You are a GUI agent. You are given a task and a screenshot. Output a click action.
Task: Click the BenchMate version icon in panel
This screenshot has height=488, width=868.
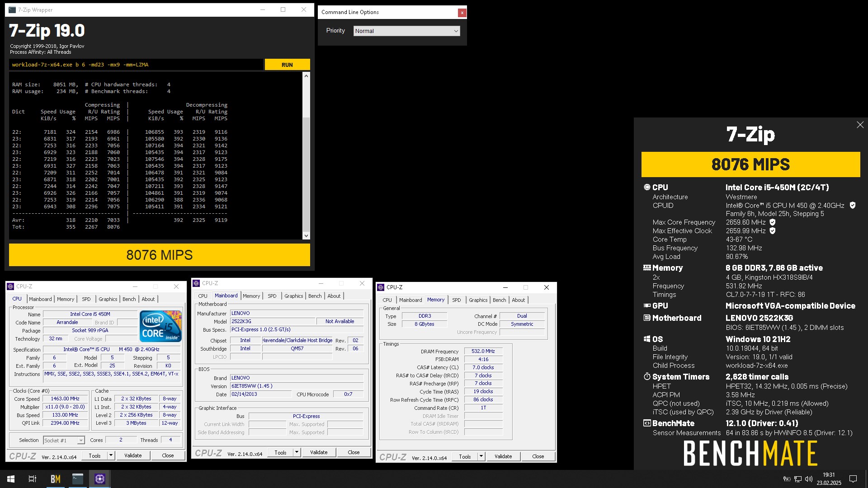[x=647, y=423]
